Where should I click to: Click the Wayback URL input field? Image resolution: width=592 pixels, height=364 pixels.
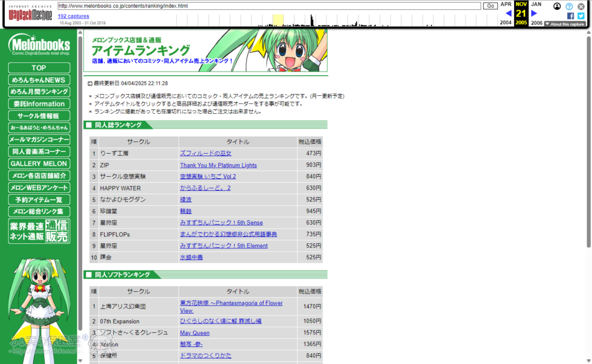tap(269, 6)
